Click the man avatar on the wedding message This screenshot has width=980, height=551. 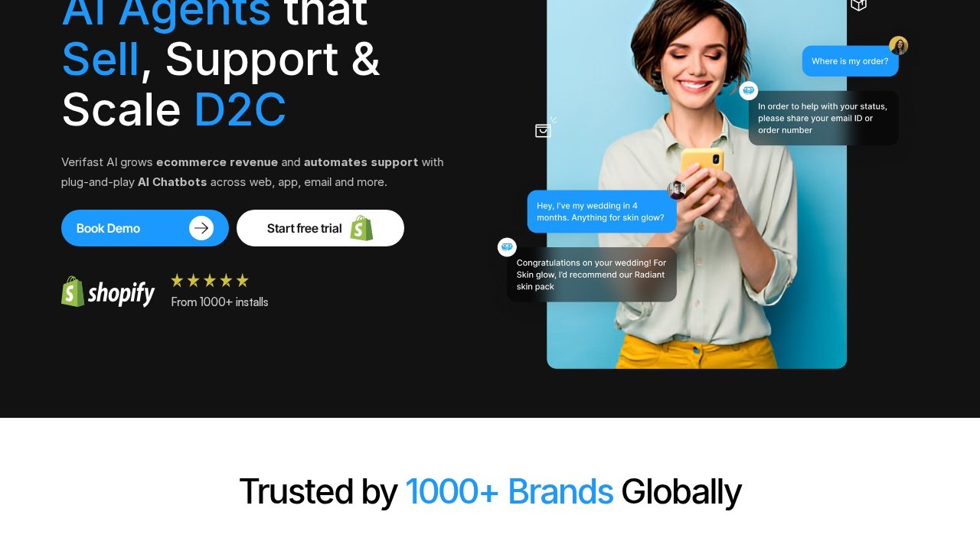click(677, 190)
